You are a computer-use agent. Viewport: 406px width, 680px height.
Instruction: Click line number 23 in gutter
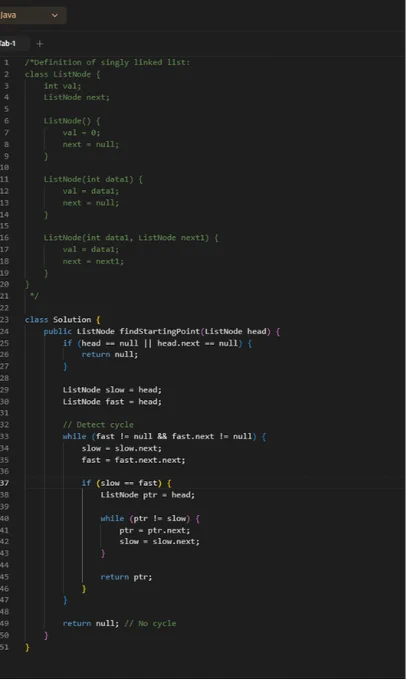click(x=5, y=320)
